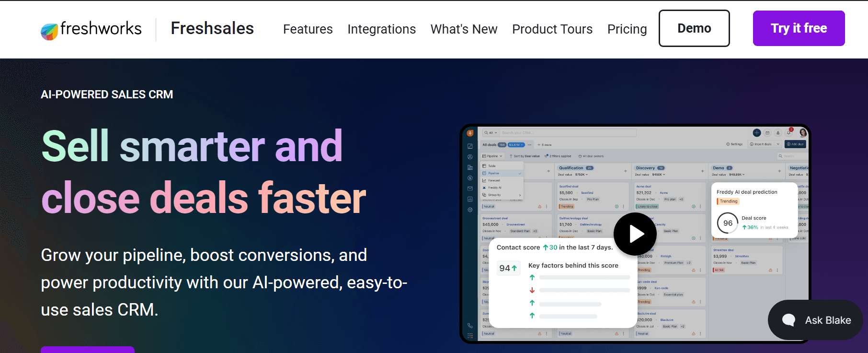Open the Features menu
This screenshot has width=868, height=353.
point(308,29)
